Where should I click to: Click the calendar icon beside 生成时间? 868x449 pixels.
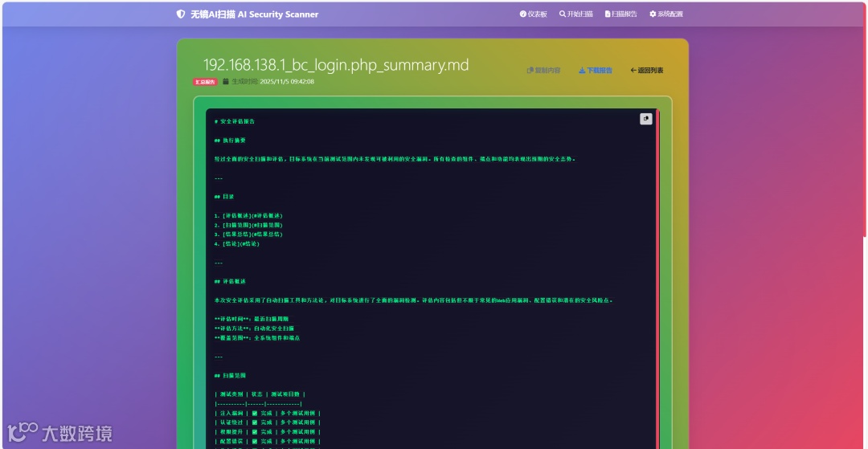(226, 81)
